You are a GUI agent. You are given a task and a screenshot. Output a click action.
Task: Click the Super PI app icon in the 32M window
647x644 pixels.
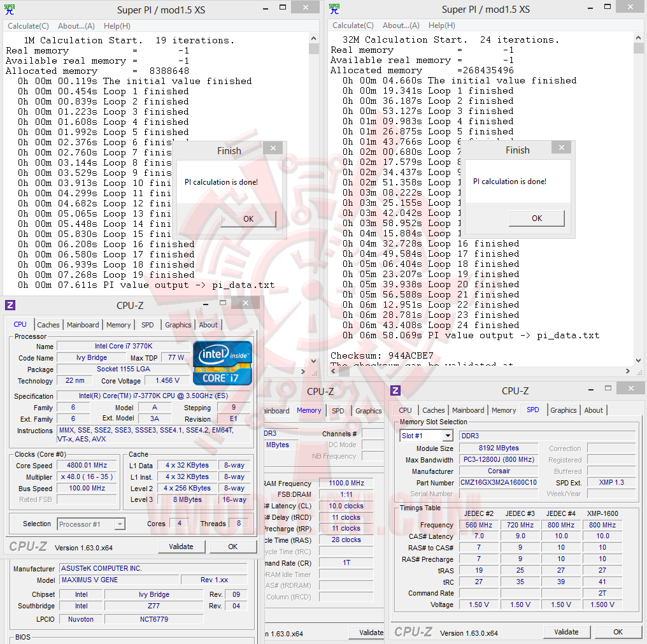(334, 9)
